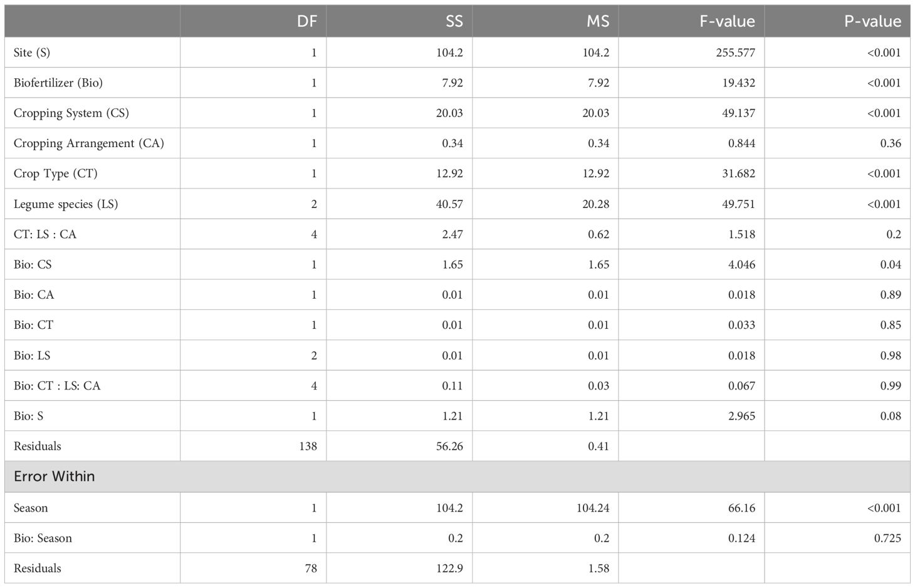This screenshot has width=915, height=588.
Task: Click the Crop Type (CT) row label
Action: [56, 173]
